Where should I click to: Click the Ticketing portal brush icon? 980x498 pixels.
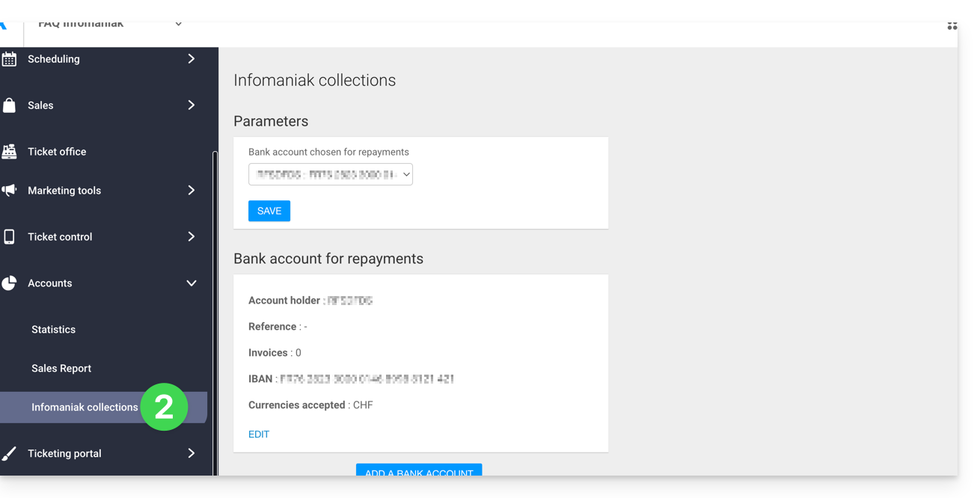[x=9, y=454]
